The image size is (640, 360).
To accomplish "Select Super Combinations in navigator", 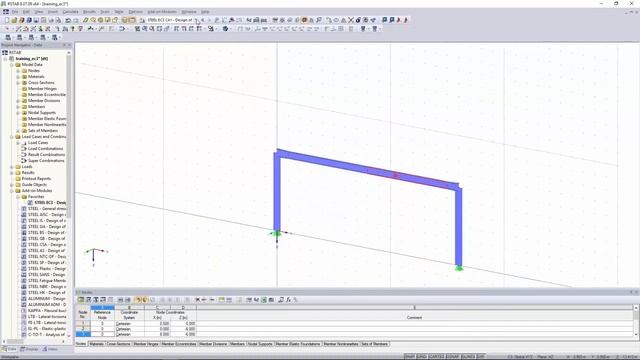I will [46, 160].
